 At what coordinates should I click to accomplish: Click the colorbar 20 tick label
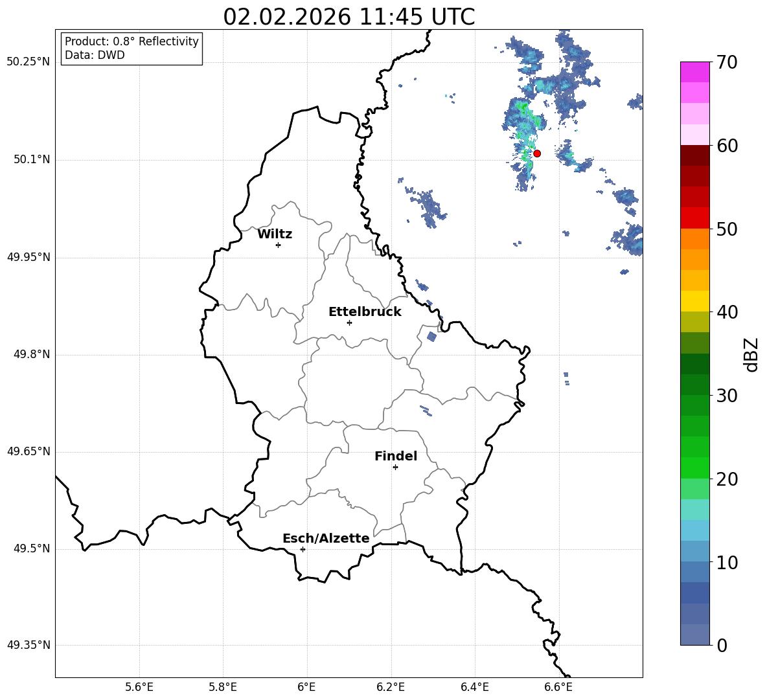(727, 479)
